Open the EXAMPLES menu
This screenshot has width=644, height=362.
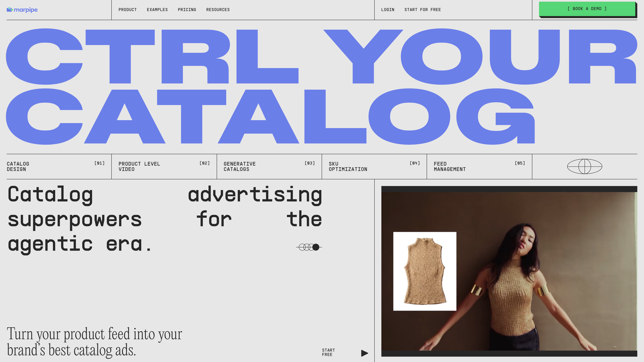[x=157, y=10]
